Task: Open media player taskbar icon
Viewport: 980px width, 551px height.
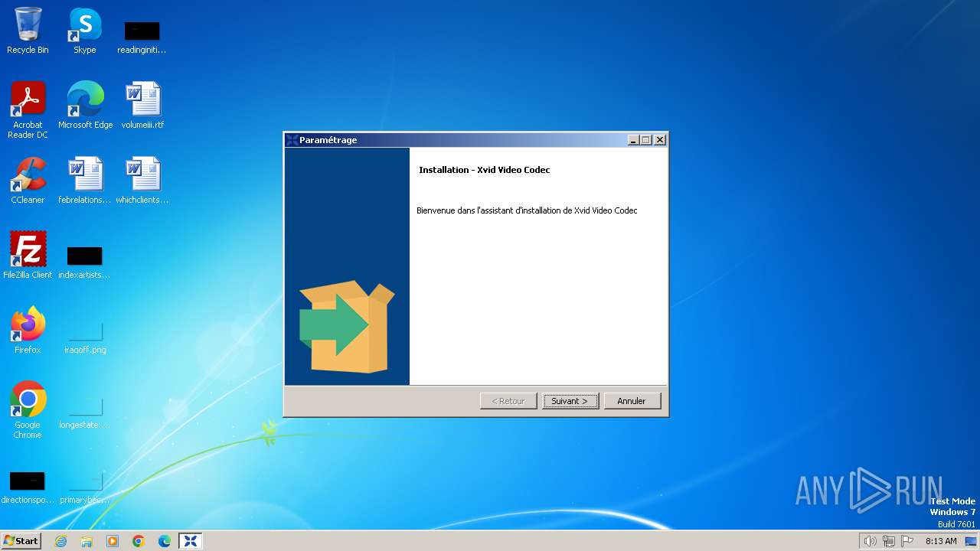Action: point(113,541)
